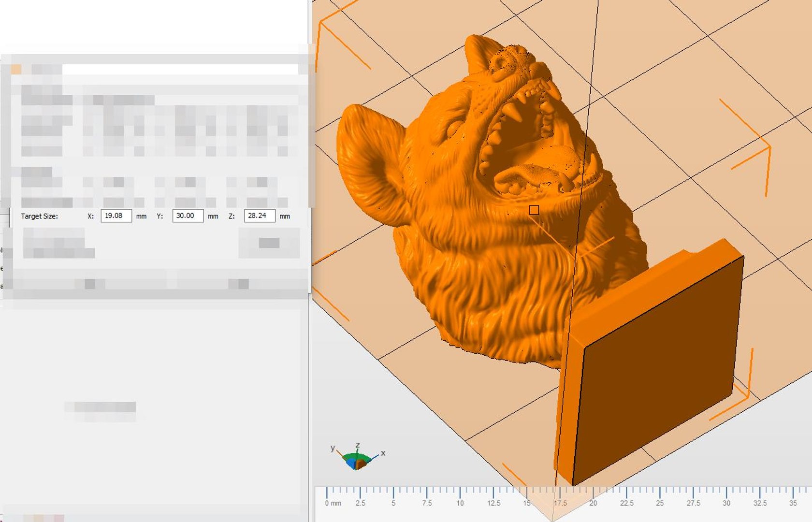The width and height of the screenshot is (812, 522).
Task: Click the Target Size Z field
Action: click(260, 216)
